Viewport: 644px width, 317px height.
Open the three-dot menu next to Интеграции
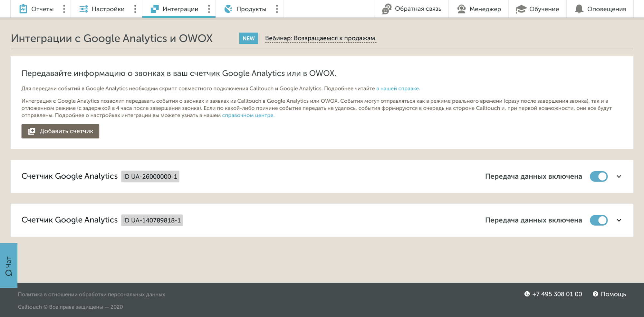(209, 9)
